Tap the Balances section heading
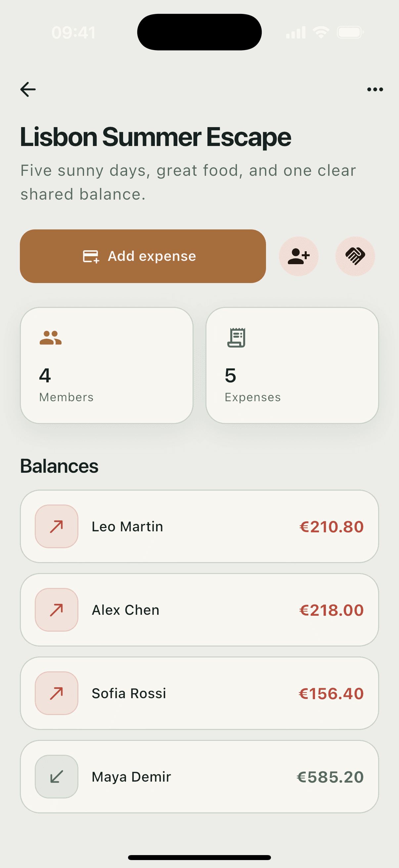The image size is (399, 868). [59, 466]
